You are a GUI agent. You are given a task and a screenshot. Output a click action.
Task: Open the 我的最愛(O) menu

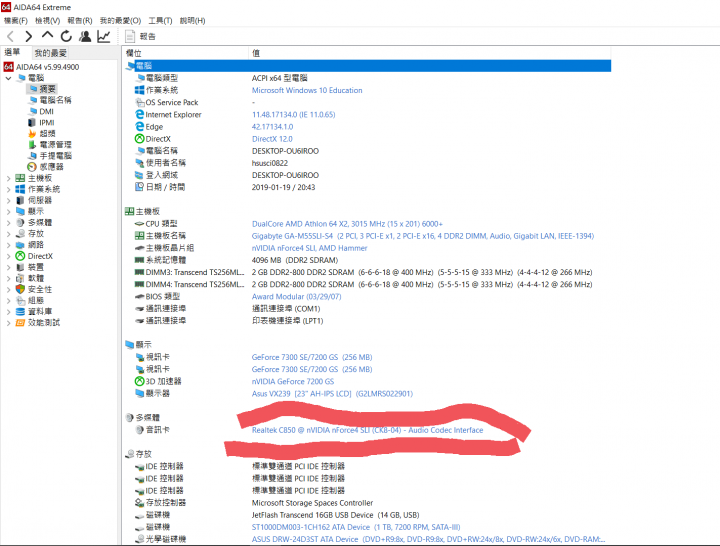120,21
